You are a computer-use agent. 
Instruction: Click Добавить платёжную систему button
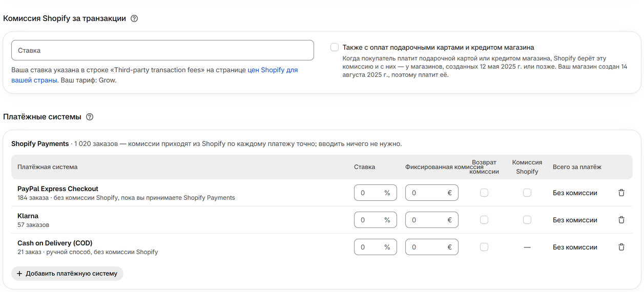tap(67, 274)
